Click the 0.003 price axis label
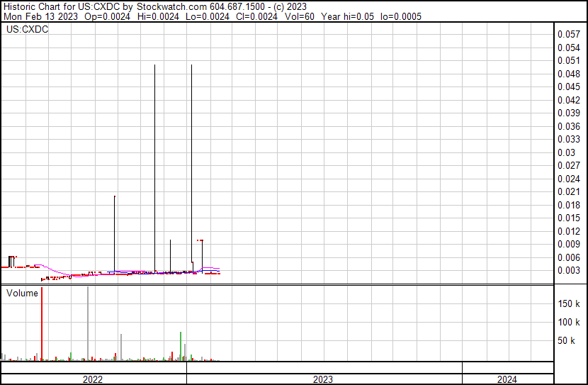 click(x=569, y=270)
